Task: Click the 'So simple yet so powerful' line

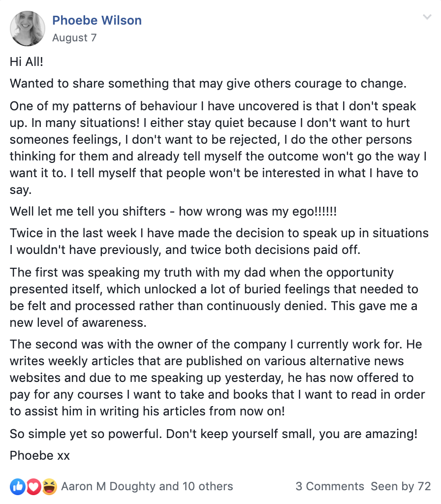Action: coord(214,434)
